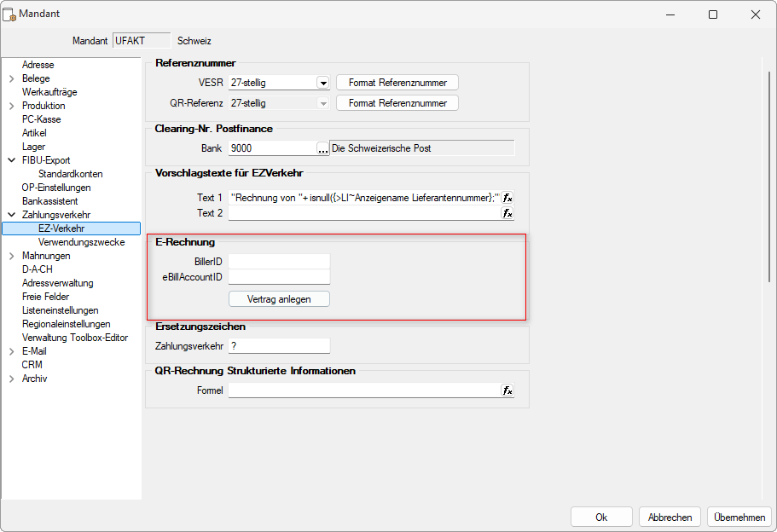777x532 pixels.
Task: Click into the BillerID field
Action: point(279,261)
